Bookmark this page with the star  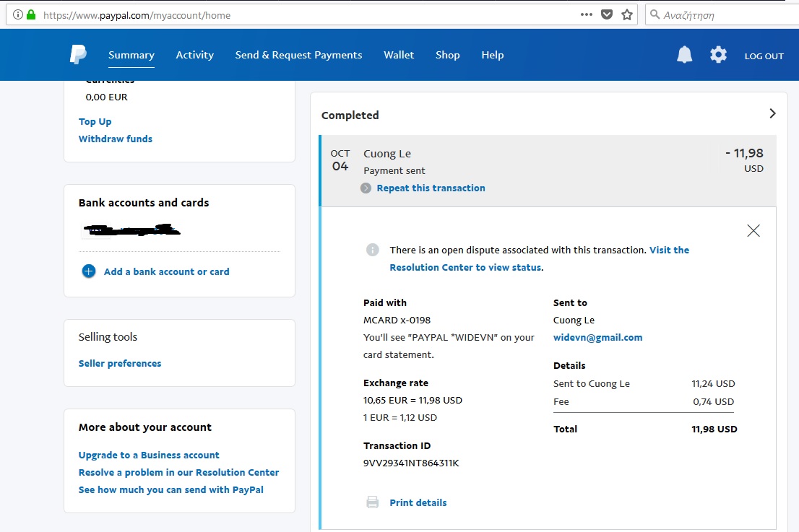pyautogui.click(x=627, y=14)
